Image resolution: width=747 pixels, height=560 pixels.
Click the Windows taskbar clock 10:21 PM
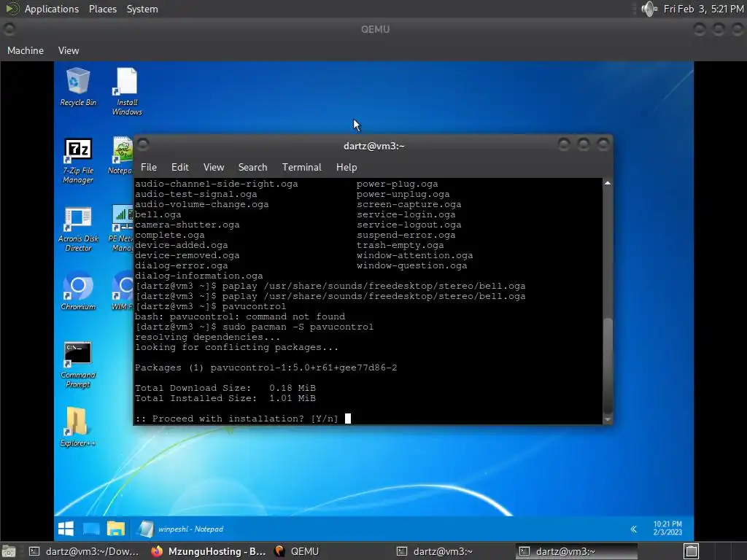(667, 528)
